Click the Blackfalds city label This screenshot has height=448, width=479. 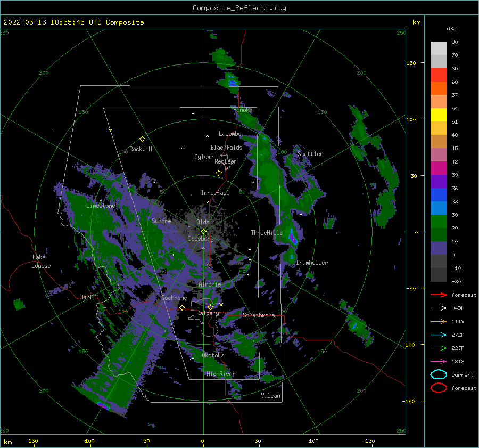(x=226, y=148)
